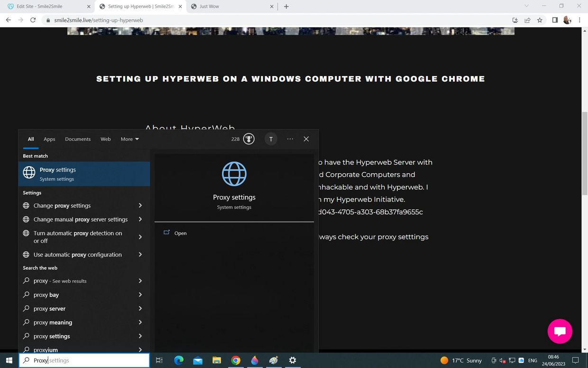Select the Documents search filter tab
The image size is (588, 368).
click(x=78, y=139)
